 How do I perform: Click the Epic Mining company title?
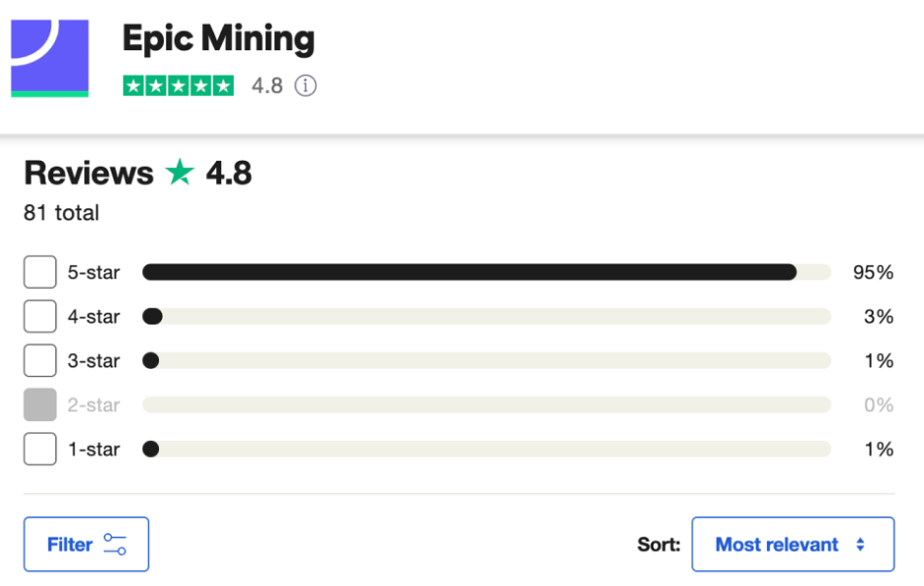click(x=218, y=39)
